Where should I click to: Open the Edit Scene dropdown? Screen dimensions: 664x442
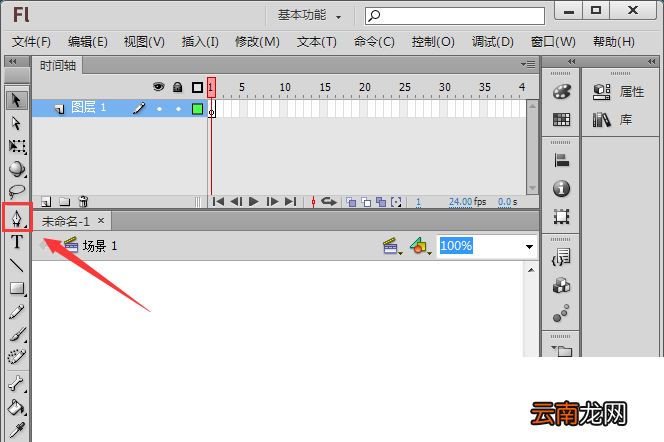[x=393, y=246]
